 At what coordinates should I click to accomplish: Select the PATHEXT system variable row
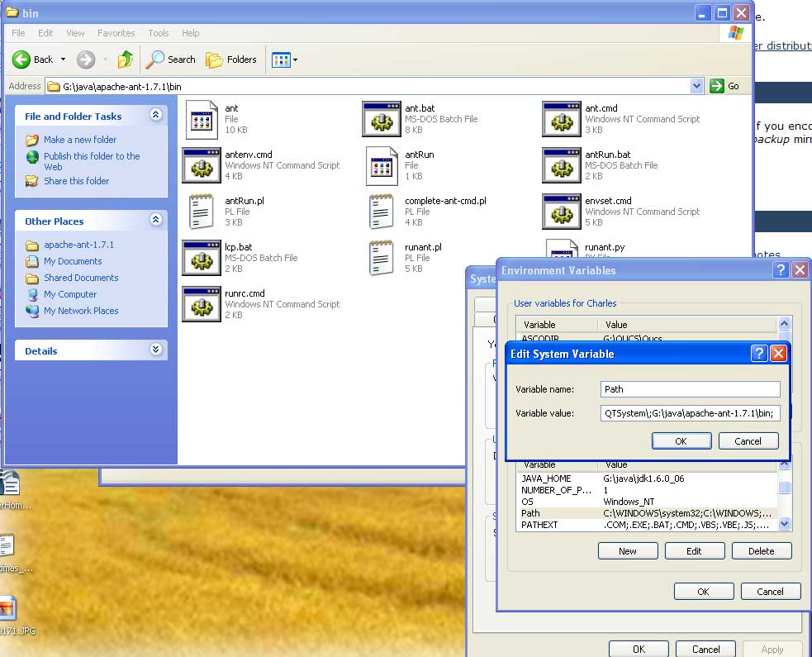(646, 524)
